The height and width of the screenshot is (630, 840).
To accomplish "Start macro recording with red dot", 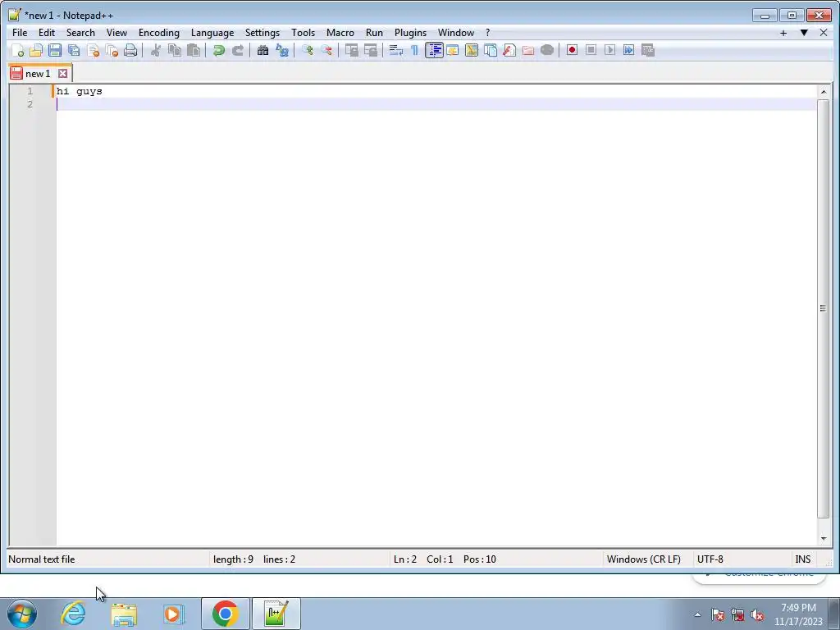I will [572, 50].
